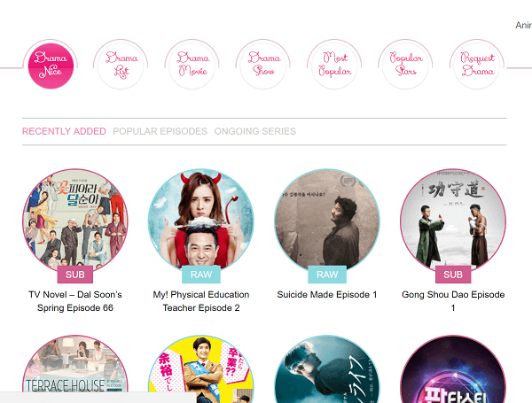
Task: Open the Drama Show section
Action: [x=263, y=66]
